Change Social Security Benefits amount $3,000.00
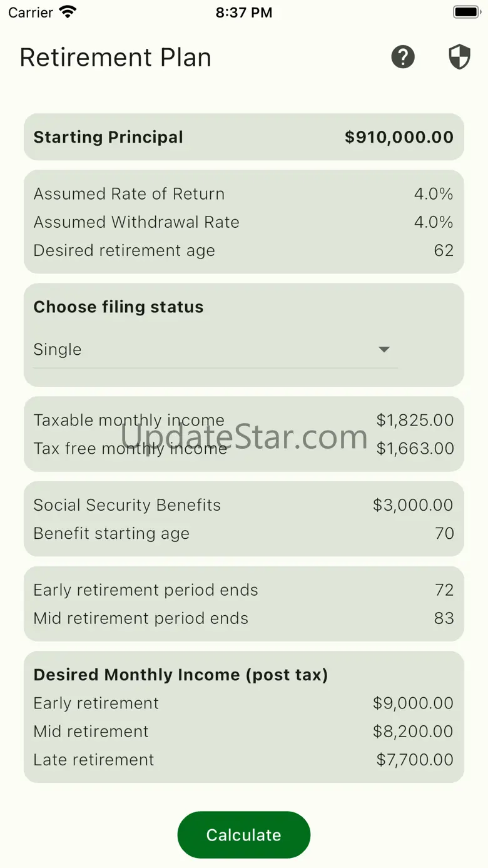The height and width of the screenshot is (868, 488). pyautogui.click(x=413, y=505)
